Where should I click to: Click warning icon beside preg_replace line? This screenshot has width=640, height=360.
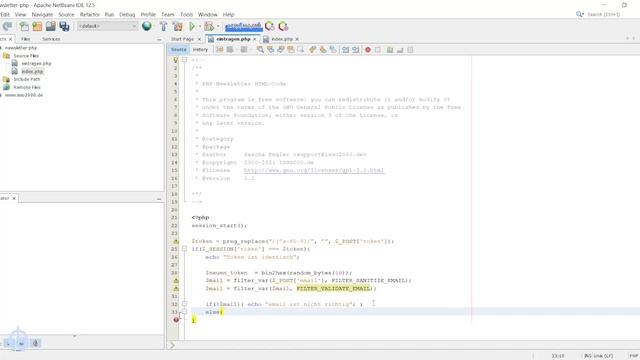coord(176,241)
